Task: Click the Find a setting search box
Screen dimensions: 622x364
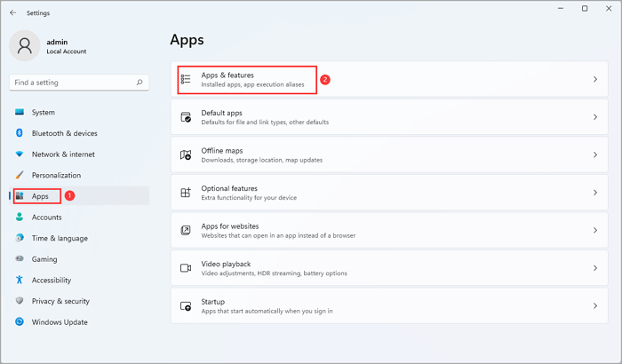Action: coord(73,83)
